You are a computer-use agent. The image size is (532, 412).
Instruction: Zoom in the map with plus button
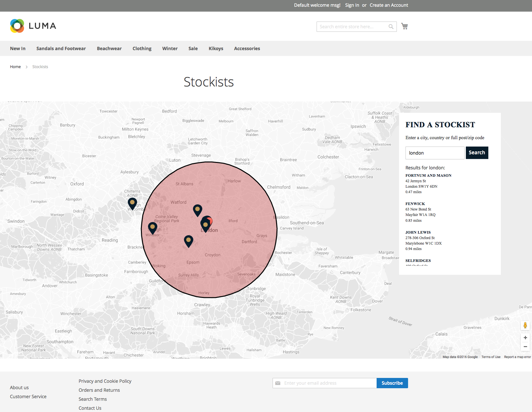pyautogui.click(x=525, y=337)
